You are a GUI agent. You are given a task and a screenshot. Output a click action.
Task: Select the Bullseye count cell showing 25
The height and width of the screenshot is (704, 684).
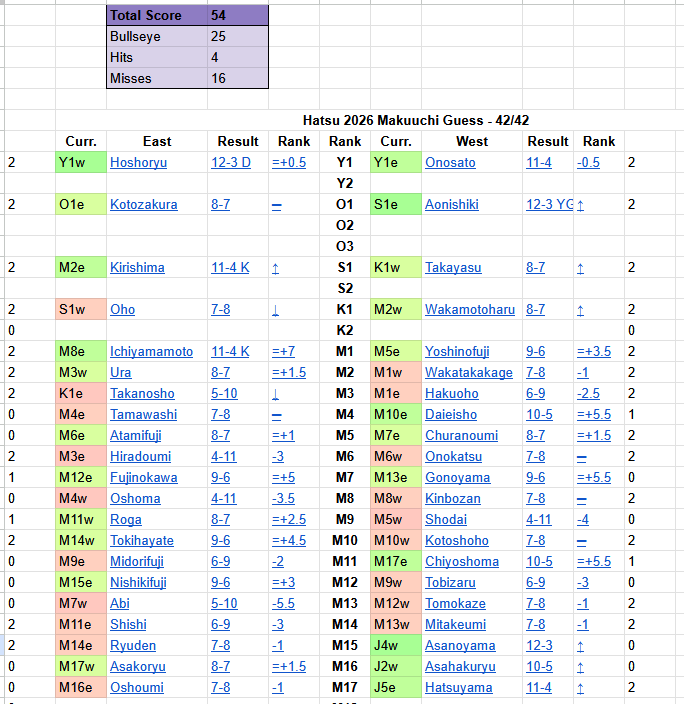click(237, 36)
